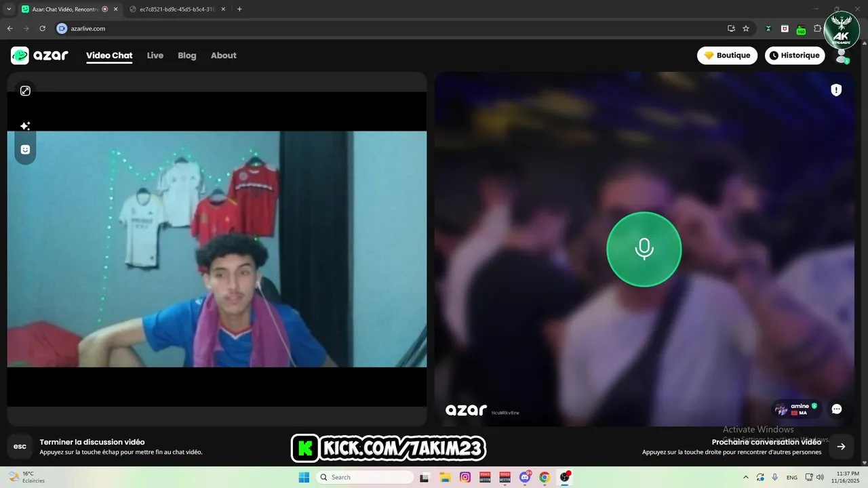Open the sparkle effects tool
This screenshot has height=488, width=868.
(x=25, y=126)
